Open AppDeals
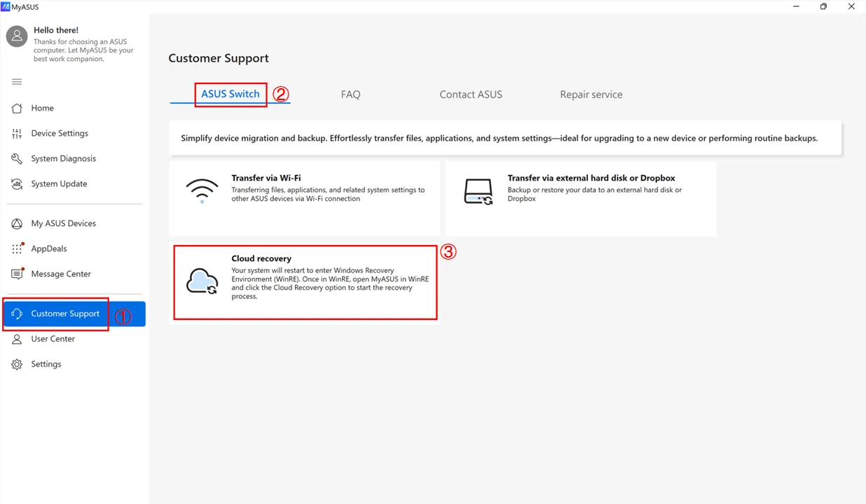866x504 pixels. click(47, 248)
